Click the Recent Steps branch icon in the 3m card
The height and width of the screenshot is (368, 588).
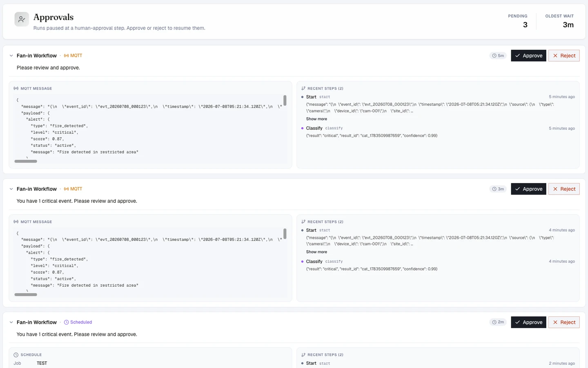303,222
